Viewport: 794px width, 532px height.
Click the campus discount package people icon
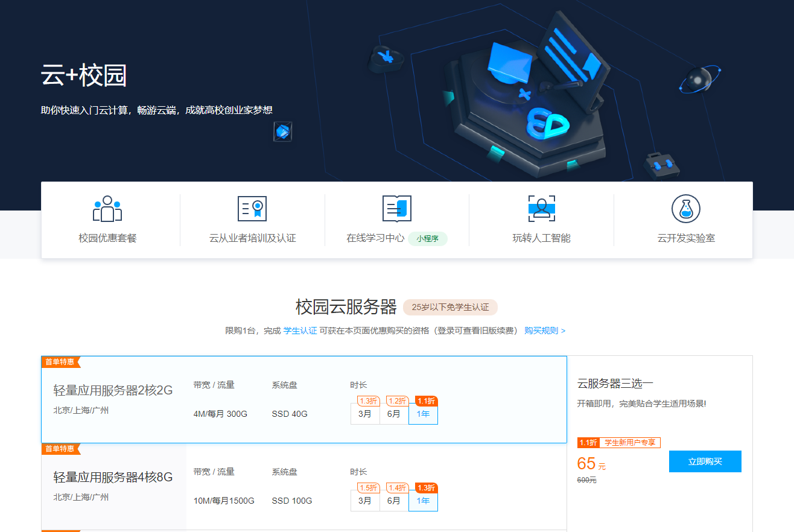[107, 209]
